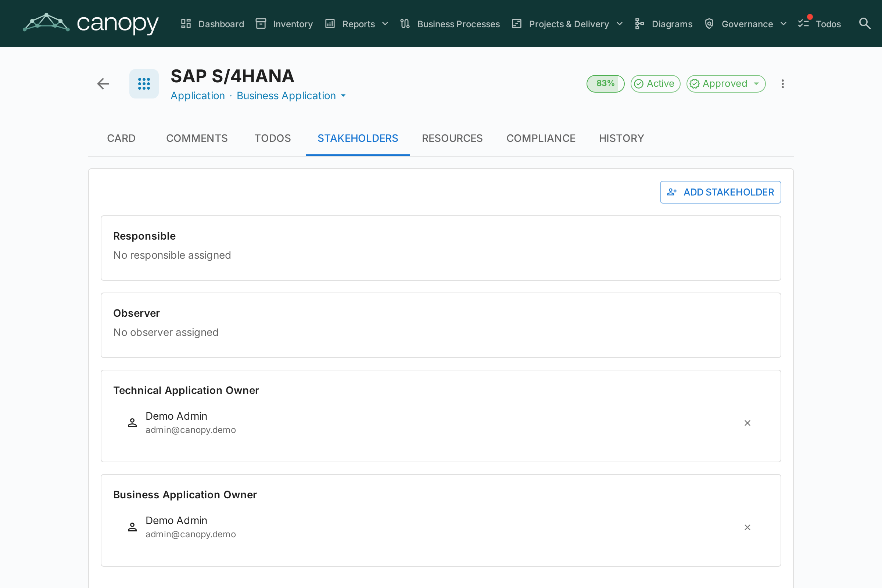Viewport: 882px width, 588px height.
Task: Click Demo Admin name under Technical Application Owner
Action: pyautogui.click(x=176, y=416)
